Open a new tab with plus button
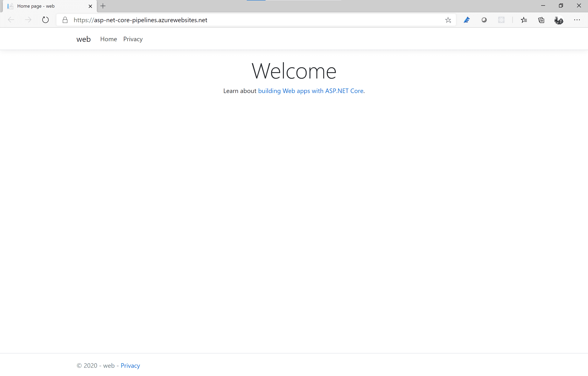 [x=103, y=6]
